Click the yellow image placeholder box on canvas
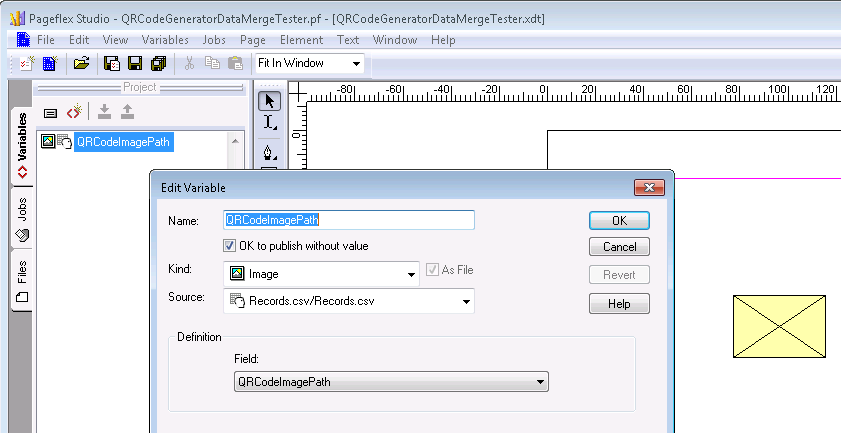Viewport: 841px width, 433px height. tap(779, 326)
